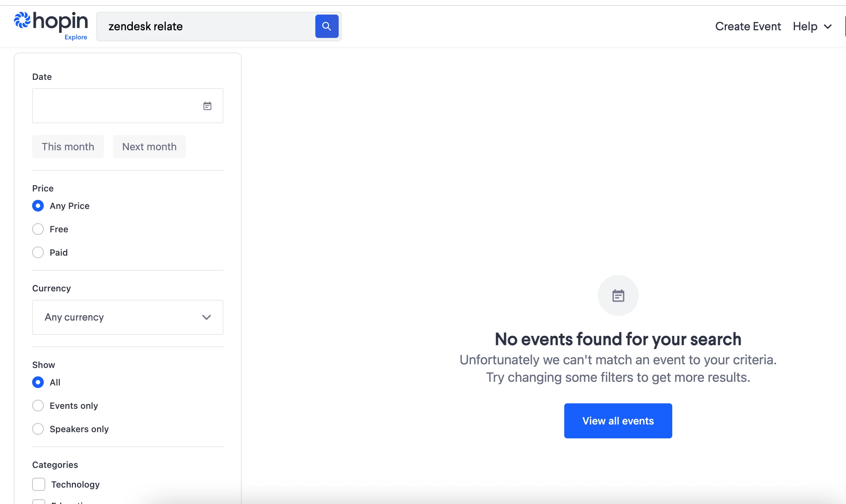
Task: Click chevron arrow in currency selector
Action: pyautogui.click(x=207, y=317)
